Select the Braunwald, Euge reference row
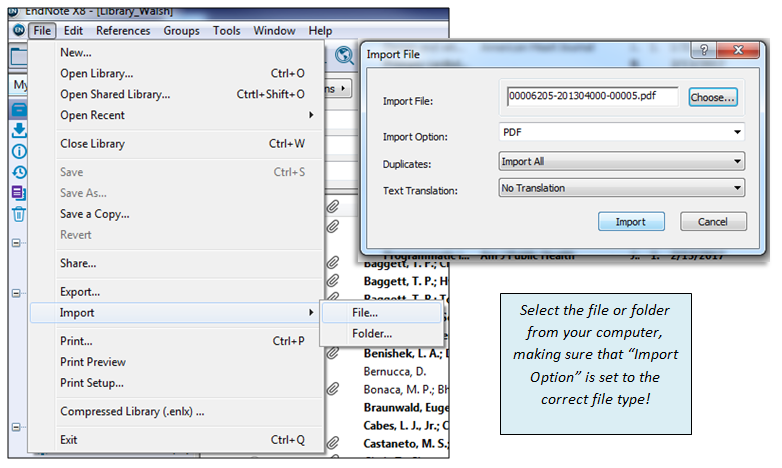 406,408
